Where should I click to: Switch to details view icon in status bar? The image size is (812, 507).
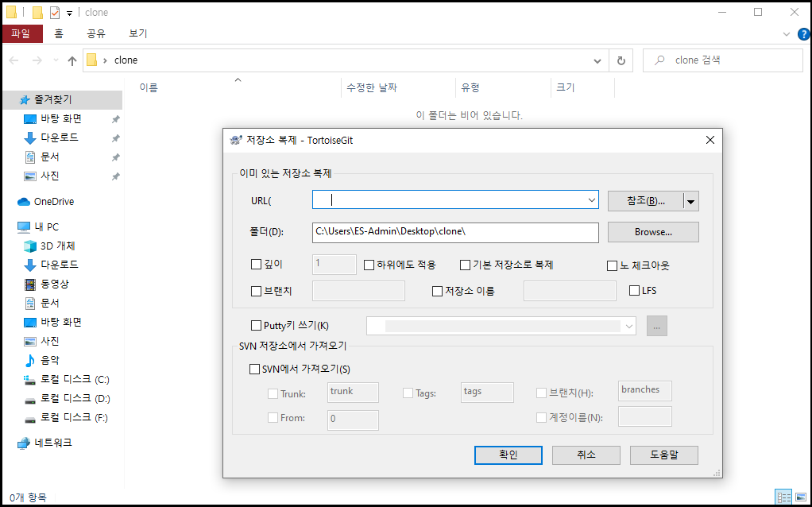783,497
